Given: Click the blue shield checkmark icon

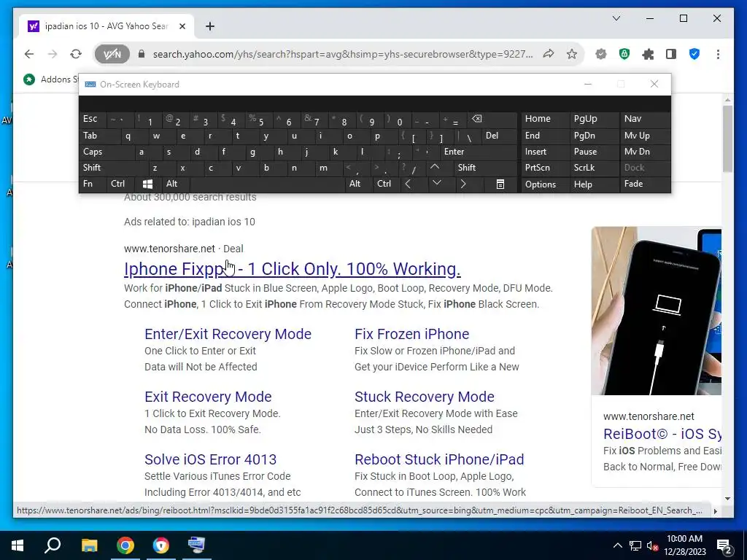Looking at the screenshot, I should tap(694, 54).
